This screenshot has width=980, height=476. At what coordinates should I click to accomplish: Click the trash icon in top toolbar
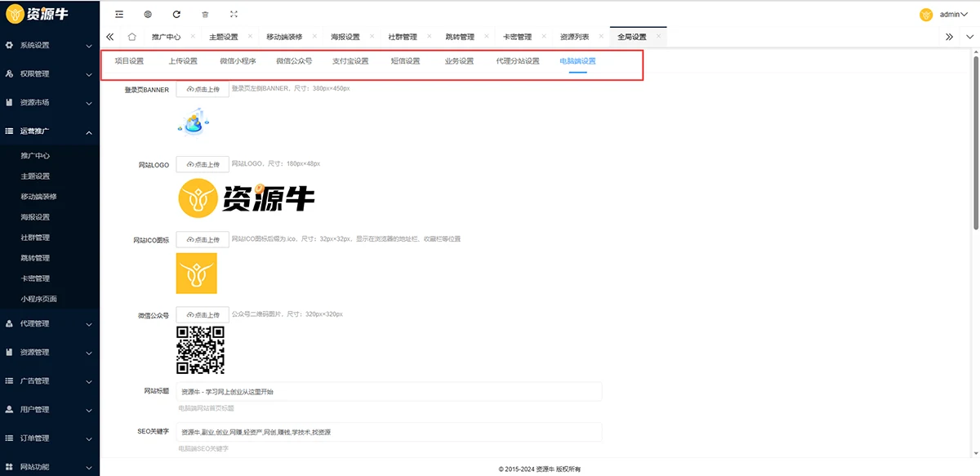[x=205, y=14]
